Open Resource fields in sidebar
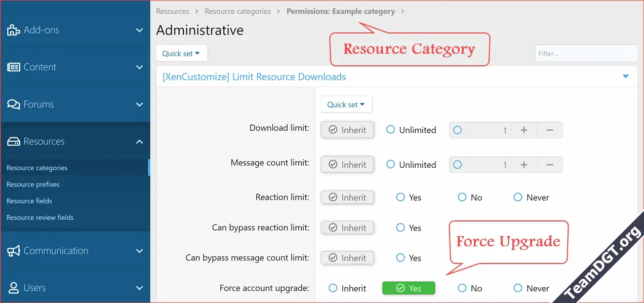This screenshot has width=644, height=303. [x=29, y=201]
